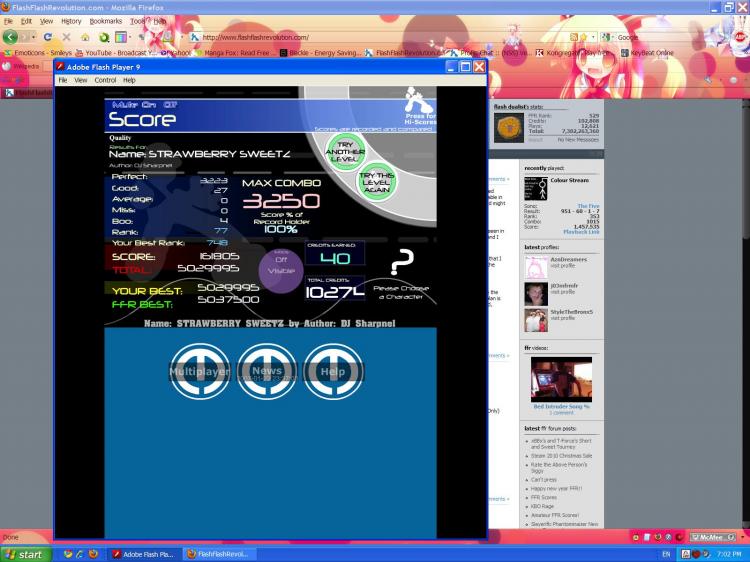This screenshot has height=562, width=750.
Task: Click the Firefox page vertical scrollbar
Action: tap(745, 314)
